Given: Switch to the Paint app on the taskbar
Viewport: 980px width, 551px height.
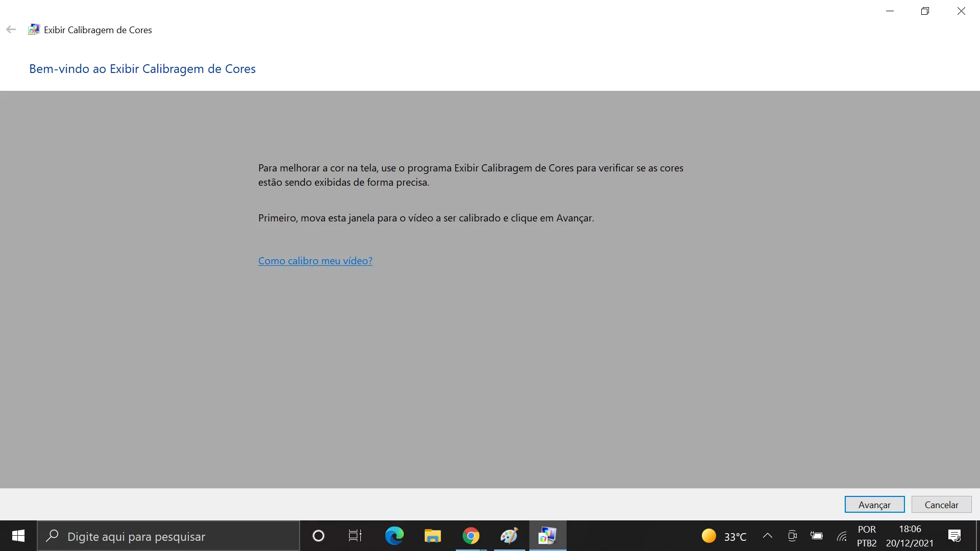Looking at the screenshot, I should point(509,536).
